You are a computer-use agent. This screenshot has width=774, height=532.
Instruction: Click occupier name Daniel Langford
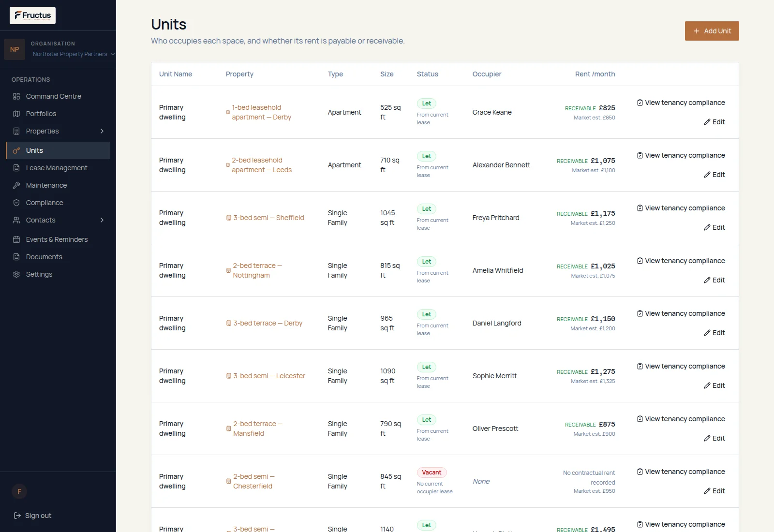497,323
